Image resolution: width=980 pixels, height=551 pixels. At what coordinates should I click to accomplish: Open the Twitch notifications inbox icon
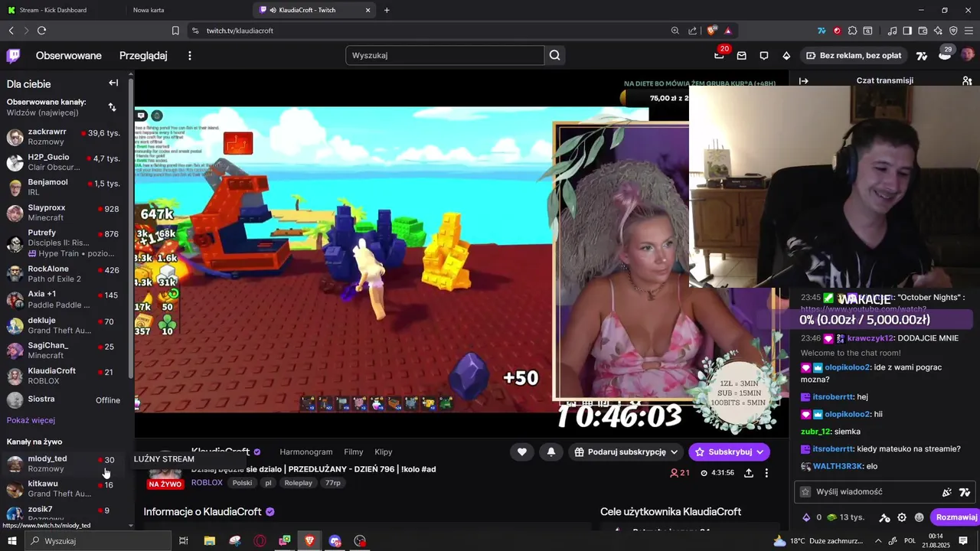click(741, 55)
